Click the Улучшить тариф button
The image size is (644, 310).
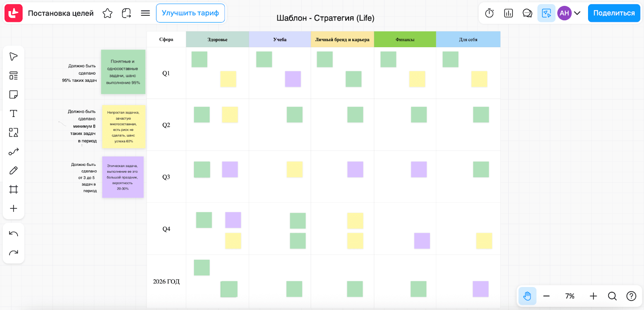190,13
